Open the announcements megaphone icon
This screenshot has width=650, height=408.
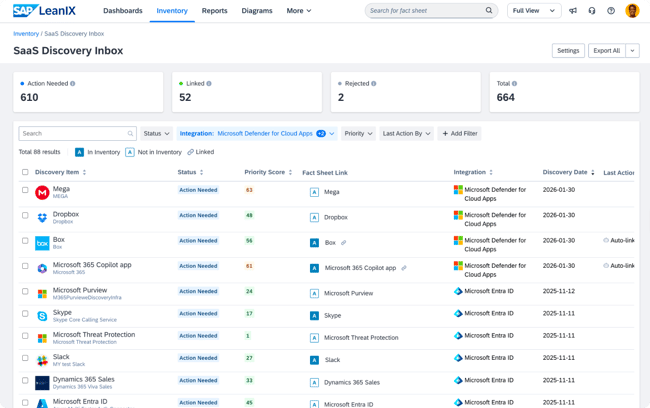pos(573,11)
